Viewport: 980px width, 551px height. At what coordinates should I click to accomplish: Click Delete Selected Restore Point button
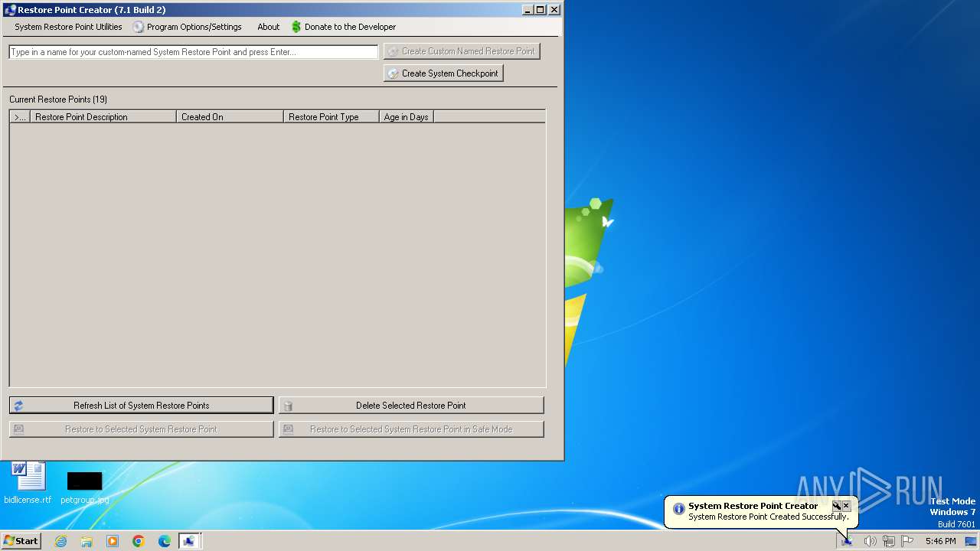point(411,406)
